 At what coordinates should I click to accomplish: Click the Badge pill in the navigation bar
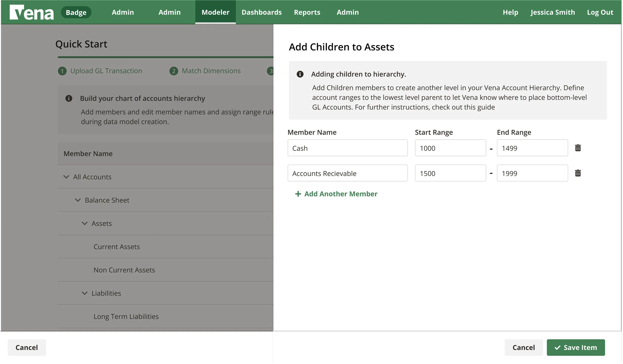pyautogui.click(x=76, y=12)
